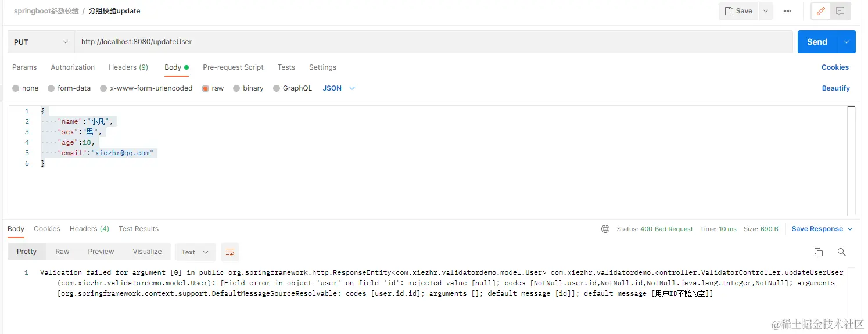Select the raw body type
This screenshot has width=868, height=334.
(213, 88)
